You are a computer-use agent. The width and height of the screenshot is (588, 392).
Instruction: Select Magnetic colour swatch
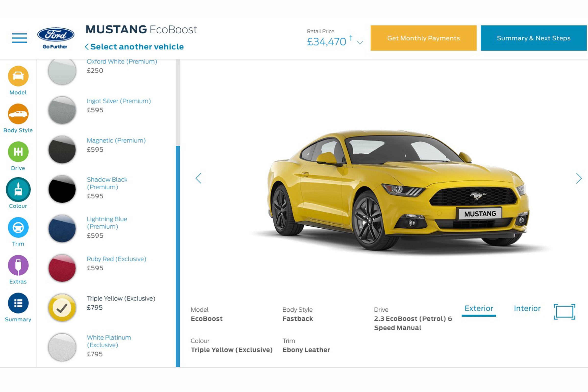click(62, 149)
